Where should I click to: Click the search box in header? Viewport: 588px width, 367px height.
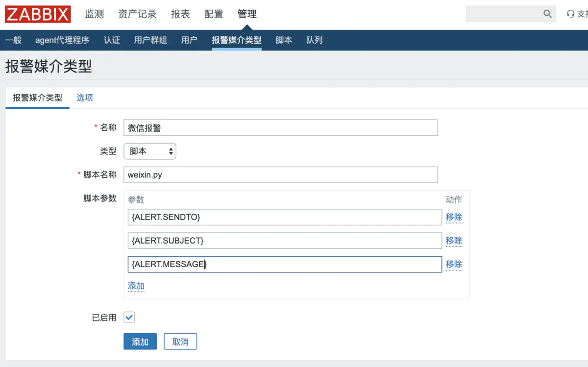point(505,14)
